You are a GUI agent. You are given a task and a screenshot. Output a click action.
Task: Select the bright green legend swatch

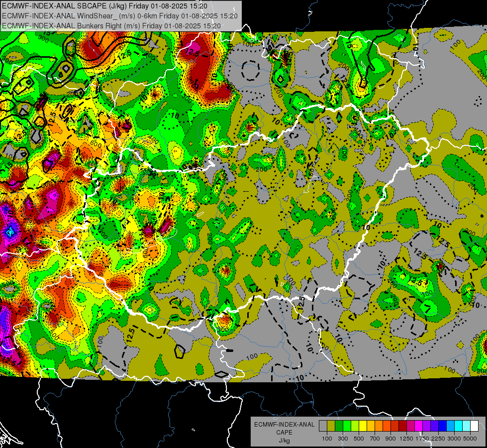(x=347, y=426)
